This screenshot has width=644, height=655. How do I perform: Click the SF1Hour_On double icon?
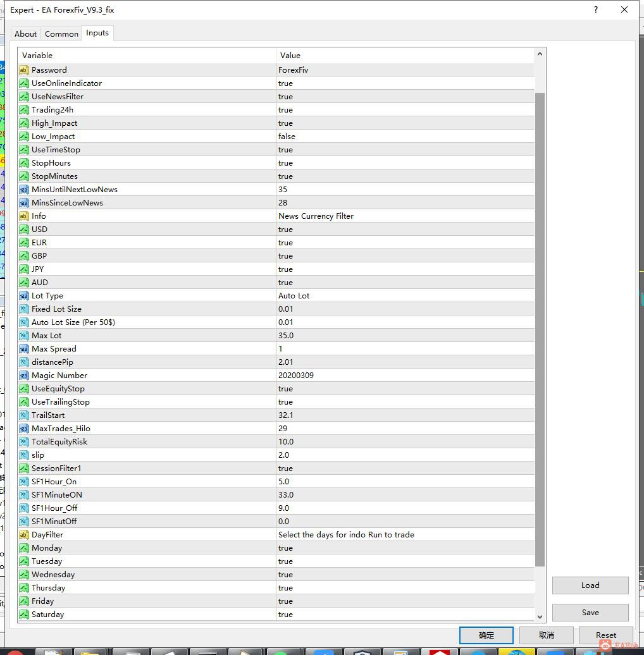tap(24, 482)
